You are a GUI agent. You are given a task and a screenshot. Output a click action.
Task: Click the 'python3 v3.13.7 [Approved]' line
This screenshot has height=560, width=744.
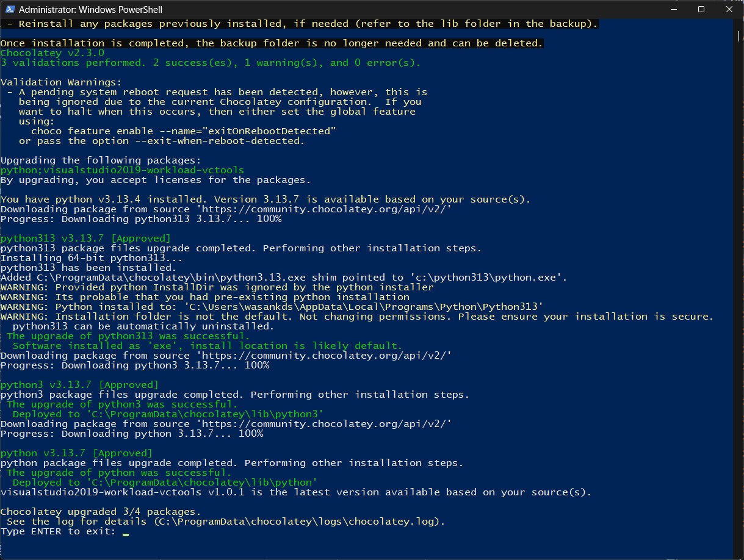pyautogui.click(x=79, y=385)
